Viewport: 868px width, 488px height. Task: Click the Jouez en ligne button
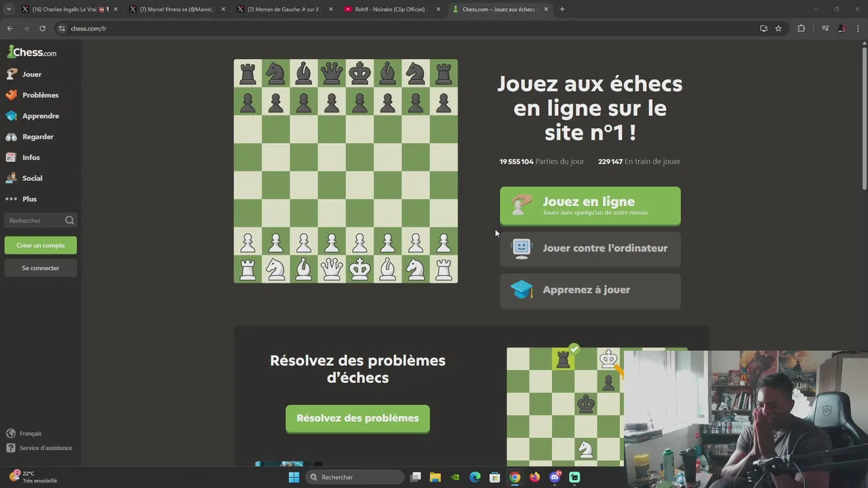(x=590, y=205)
